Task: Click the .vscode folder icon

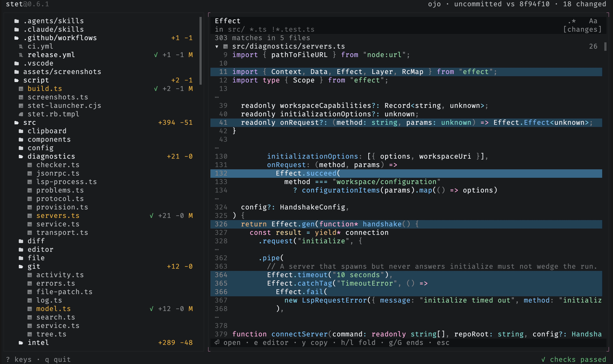Action: 17,63
